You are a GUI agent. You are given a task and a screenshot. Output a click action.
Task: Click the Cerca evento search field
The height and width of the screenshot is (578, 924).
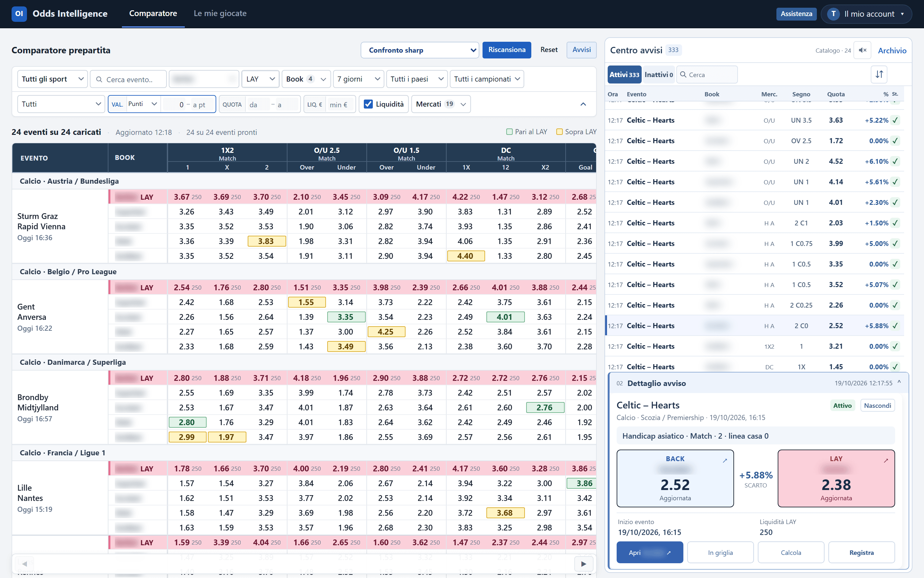[x=129, y=79]
